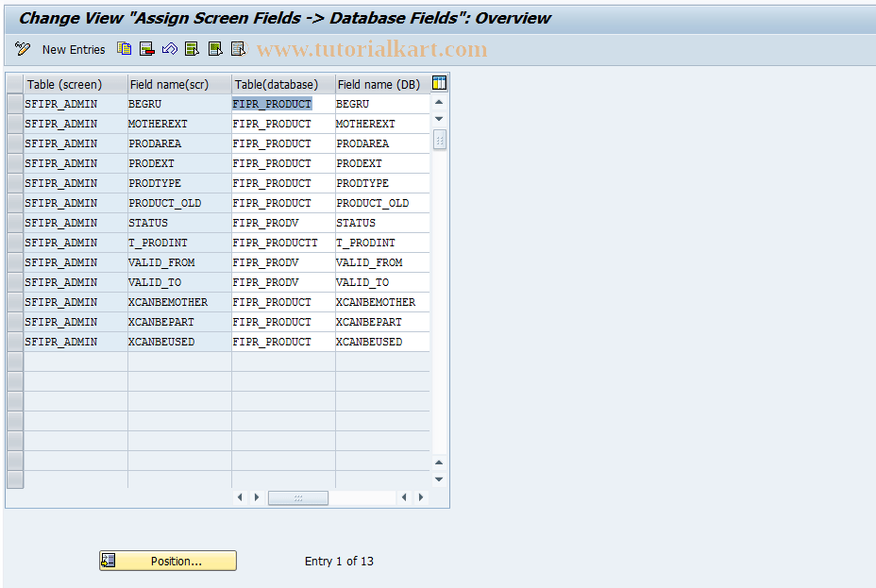Edit the MOTHEREXT field name cell
This screenshot has height=588, width=876.
(177, 124)
